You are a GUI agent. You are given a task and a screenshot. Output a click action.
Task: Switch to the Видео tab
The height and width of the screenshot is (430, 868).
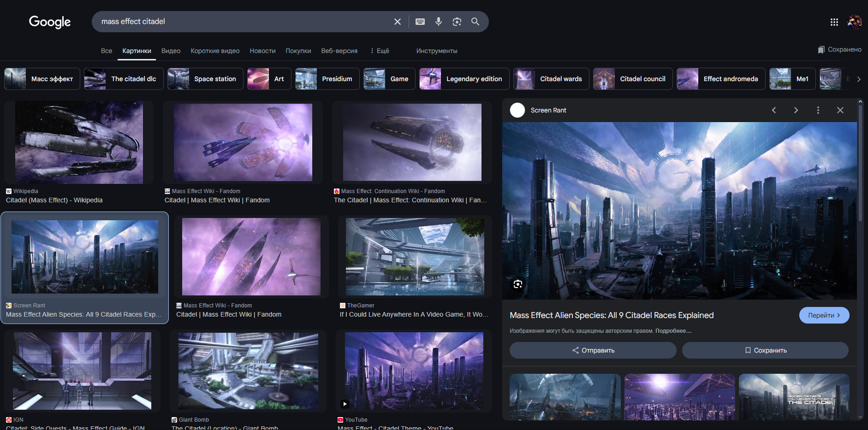pyautogui.click(x=171, y=51)
